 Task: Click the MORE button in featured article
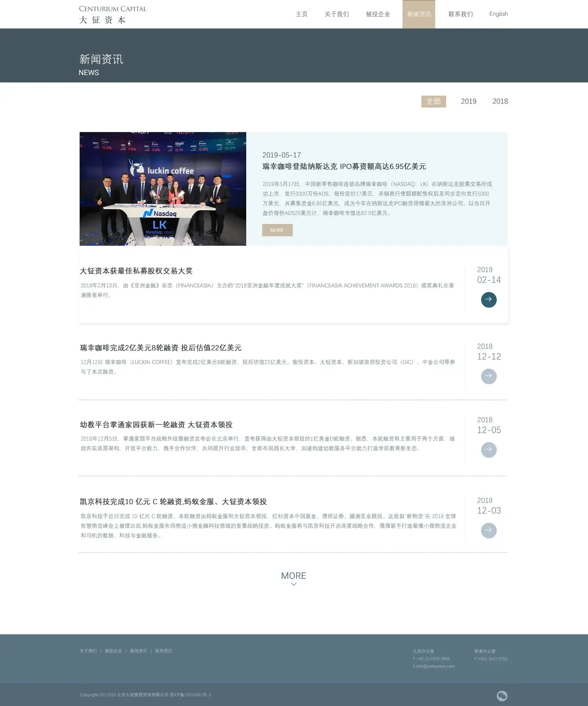(x=277, y=230)
